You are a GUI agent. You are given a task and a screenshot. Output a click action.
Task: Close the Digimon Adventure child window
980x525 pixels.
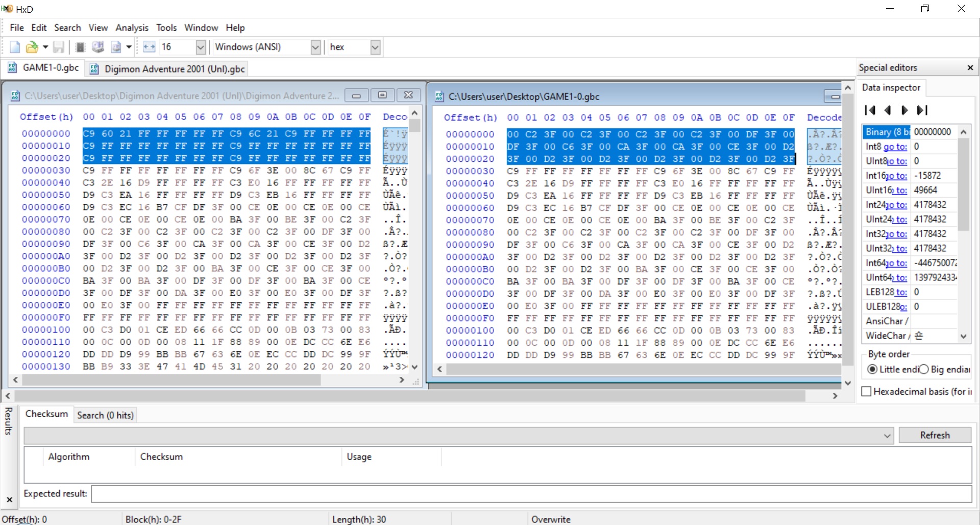(408, 96)
